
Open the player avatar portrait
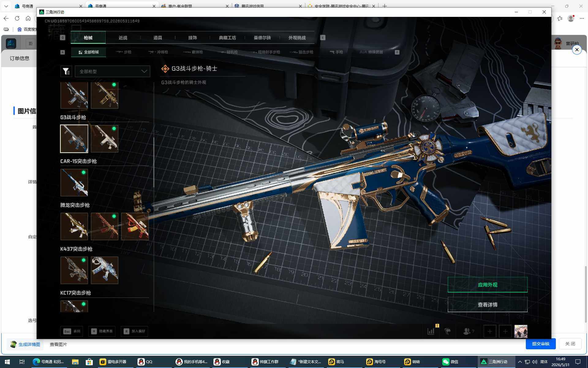click(x=521, y=331)
